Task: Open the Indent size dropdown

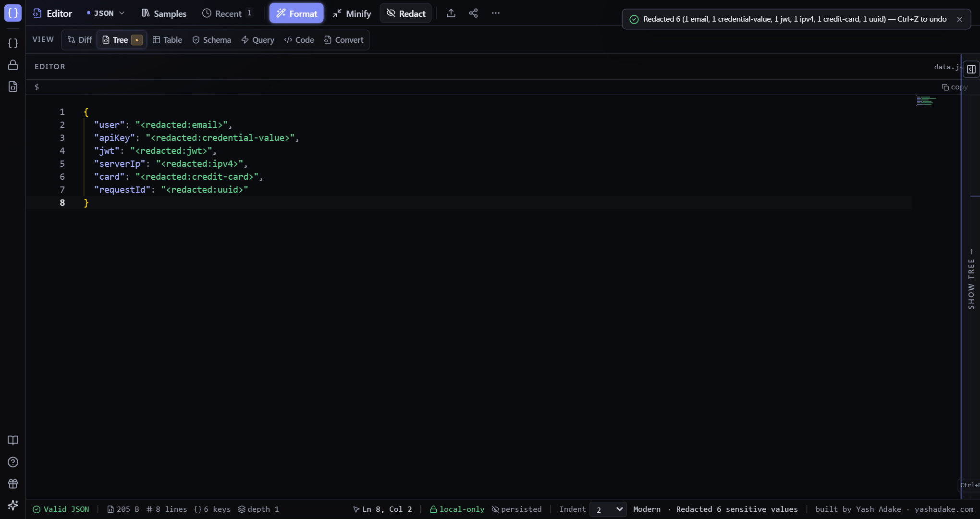Action: click(608, 509)
